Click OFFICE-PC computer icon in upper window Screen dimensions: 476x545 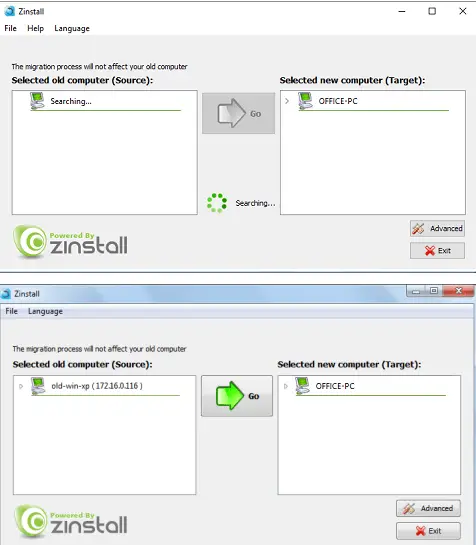[x=305, y=101]
